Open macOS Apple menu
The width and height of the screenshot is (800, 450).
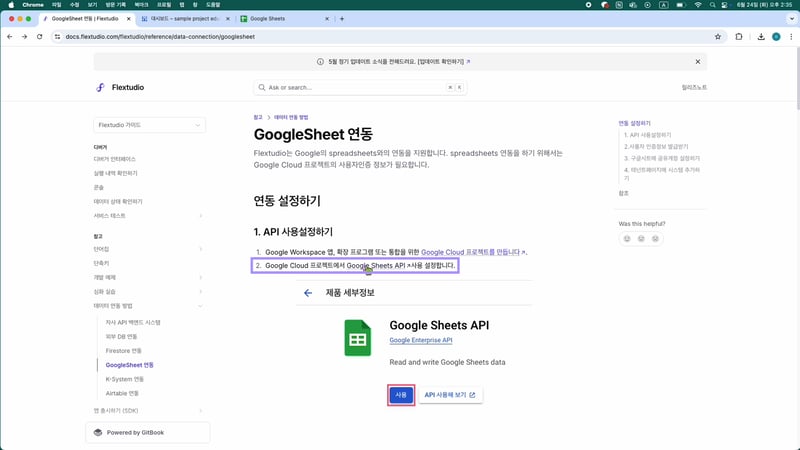(11, 5)
